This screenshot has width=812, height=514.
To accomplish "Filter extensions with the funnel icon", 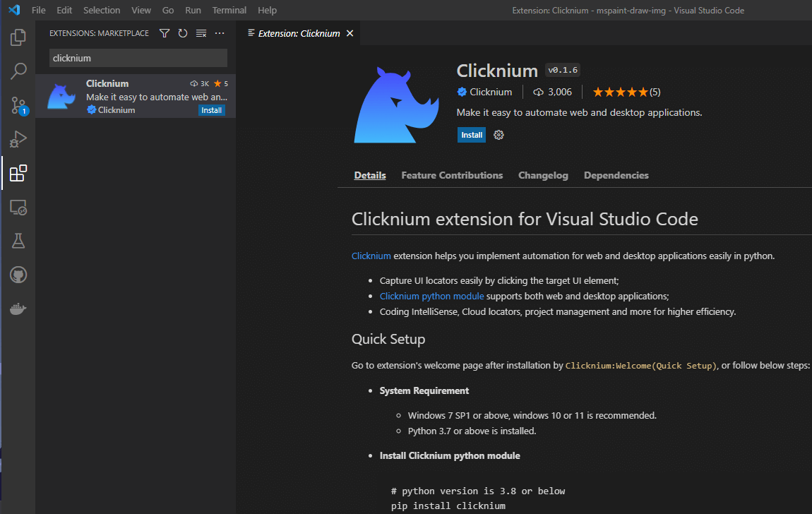I will click(x=164, y=33).
